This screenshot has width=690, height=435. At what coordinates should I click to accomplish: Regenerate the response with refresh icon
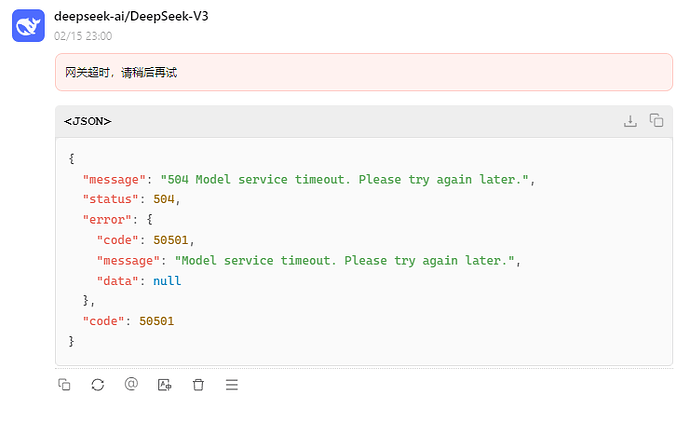pos(98,385)
